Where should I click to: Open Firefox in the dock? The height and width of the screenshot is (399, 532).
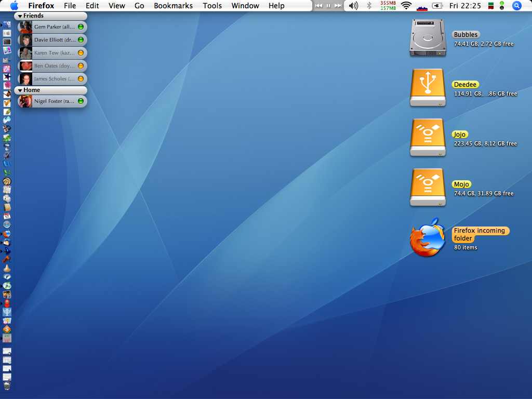click(7, 234)
